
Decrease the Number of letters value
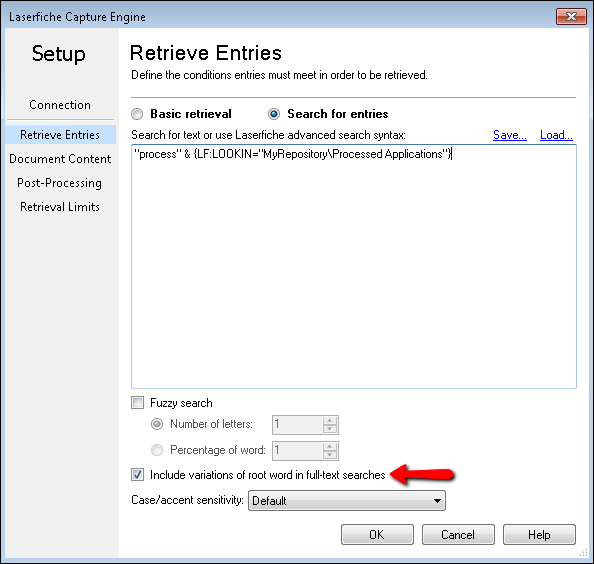click(x=330, y=429)
